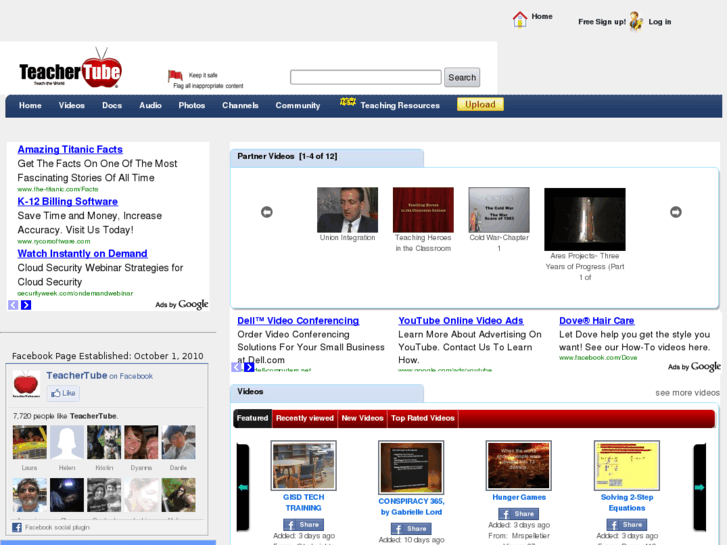Screen dimensions: 727x545
Task: Open GISD TECH TRAINING video thumbnail
Action: click(x=304, y=466)
